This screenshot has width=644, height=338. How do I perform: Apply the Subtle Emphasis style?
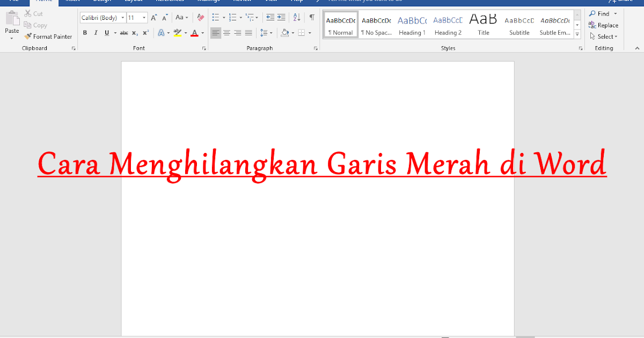tap(555, 25)
